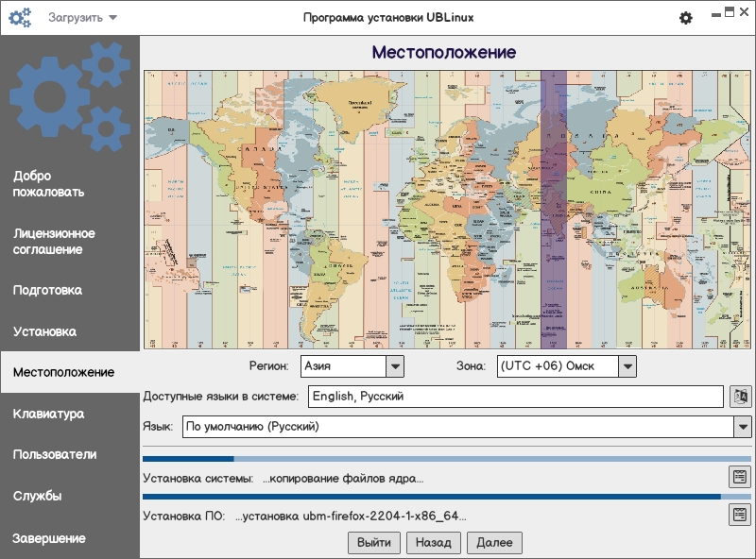756x559 pixels.
Task: Open the Зона timezone dropdown arrow
Action: (627, 365)
